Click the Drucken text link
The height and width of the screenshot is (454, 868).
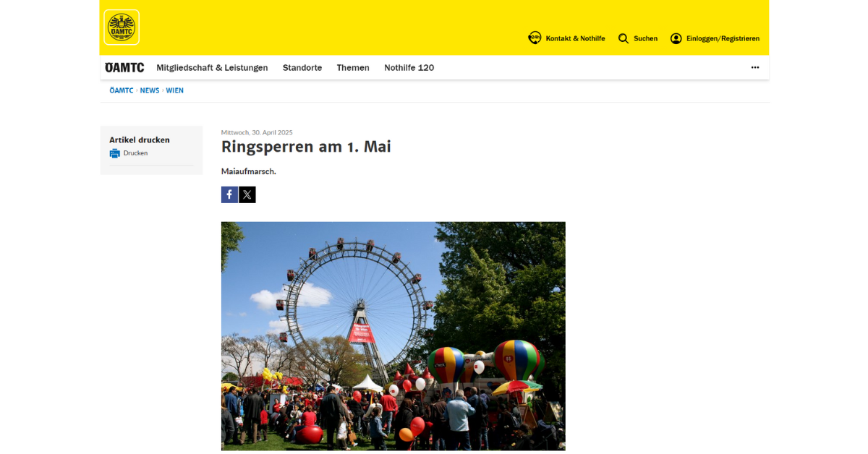point(135,153)
